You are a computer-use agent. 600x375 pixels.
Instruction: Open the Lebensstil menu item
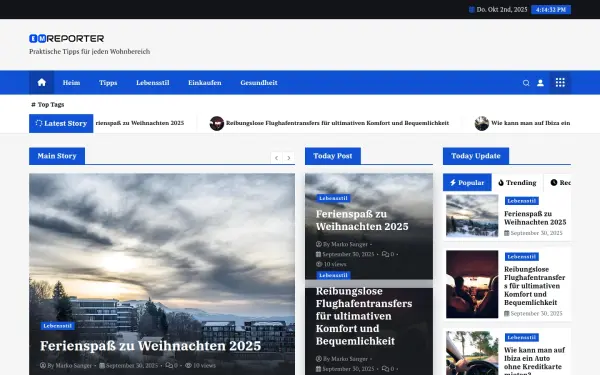coord(153,83)
